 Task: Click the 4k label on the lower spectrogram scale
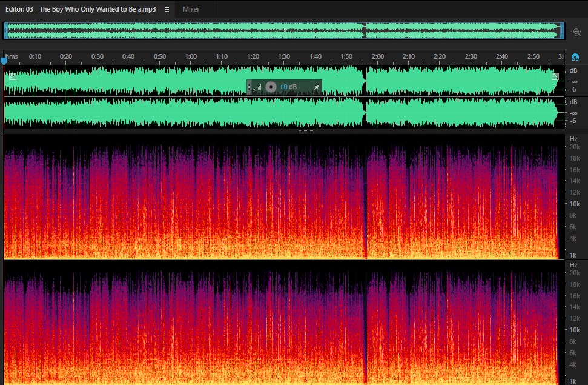pyautogui.click(x=573, y=365)
